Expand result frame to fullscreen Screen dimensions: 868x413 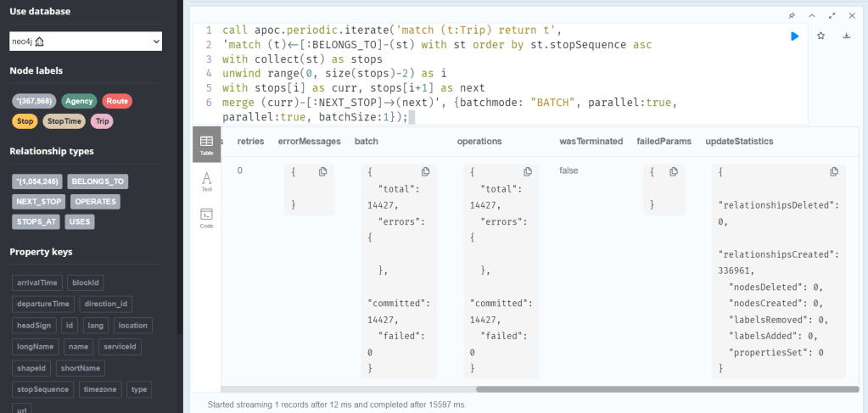click(832, 15)
